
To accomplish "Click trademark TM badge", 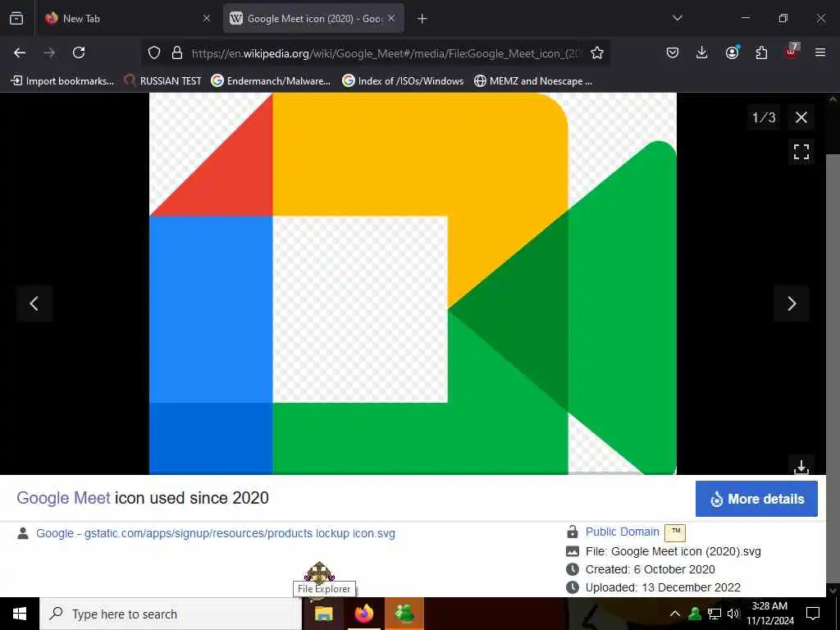I will click(675, 532).
